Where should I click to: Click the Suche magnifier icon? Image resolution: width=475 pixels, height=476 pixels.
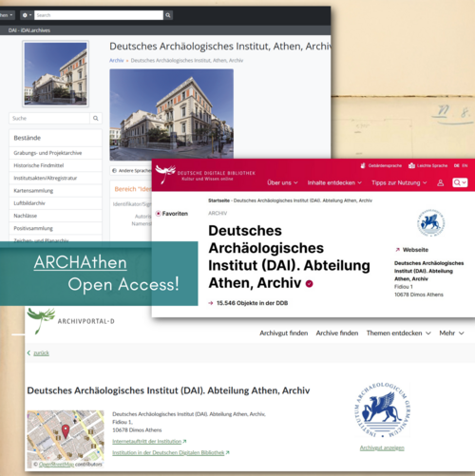(96, 119)
